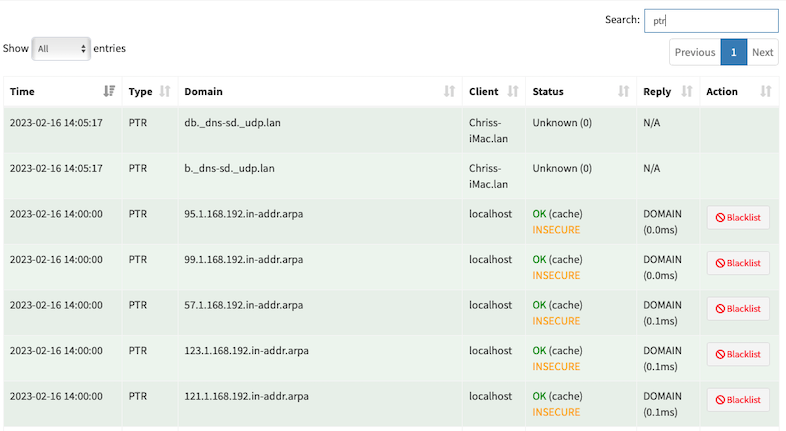Select page 1 in pagination
The height and width of the screenshot is (431, 786).
coord(734,52)
